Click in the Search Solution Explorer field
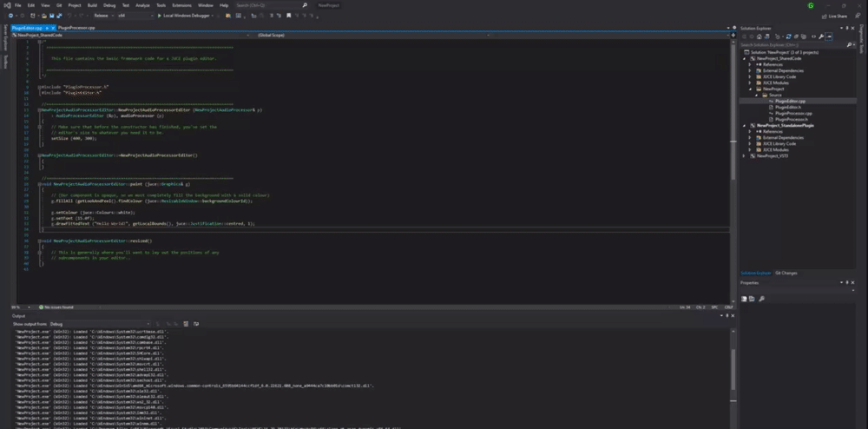The height and width of the screenshot is (429, 868). pyautogui.click(x=792, y=45)
